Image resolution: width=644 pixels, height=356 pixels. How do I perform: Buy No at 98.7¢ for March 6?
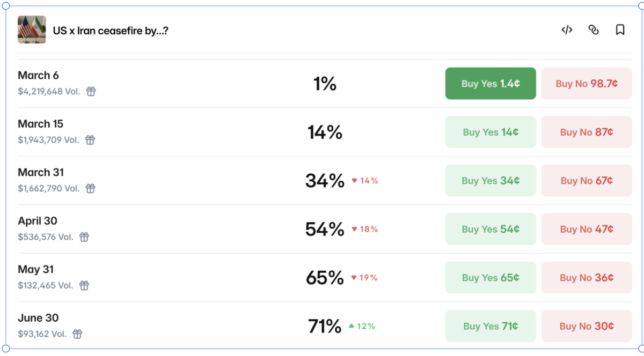[587, 84]
